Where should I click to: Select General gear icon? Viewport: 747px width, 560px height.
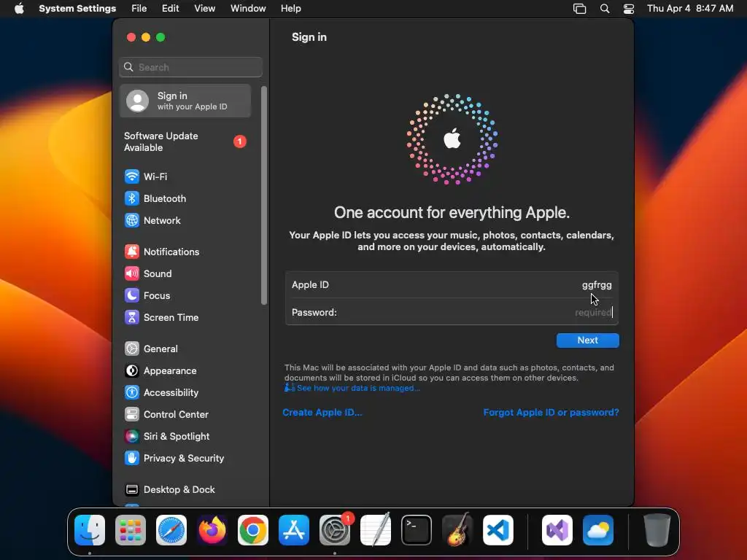pos(132,349)
